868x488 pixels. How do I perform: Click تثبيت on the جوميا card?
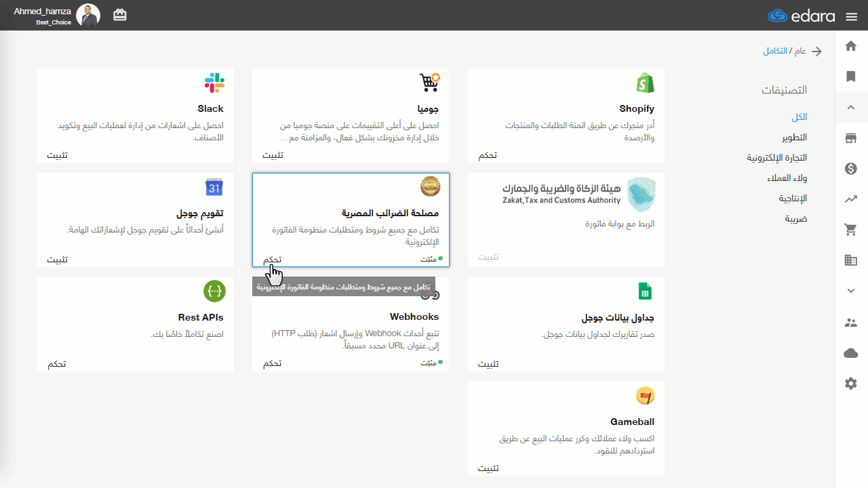tap(273, 155)
